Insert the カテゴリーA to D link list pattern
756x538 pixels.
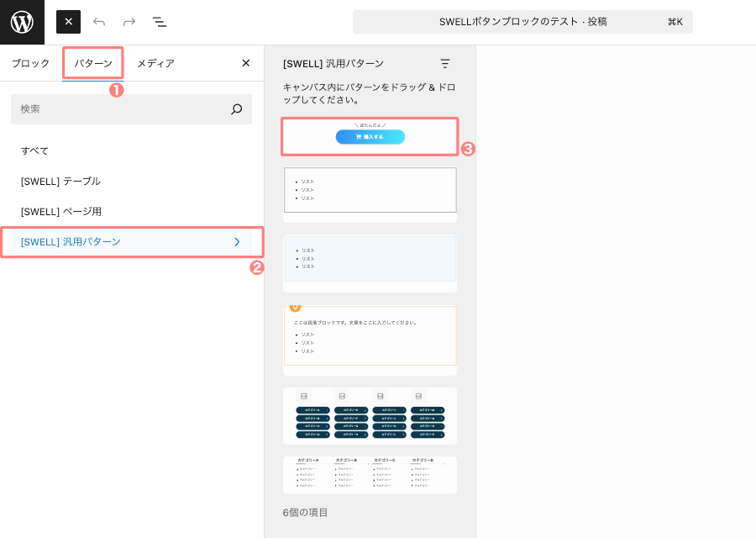coord(370,475)
